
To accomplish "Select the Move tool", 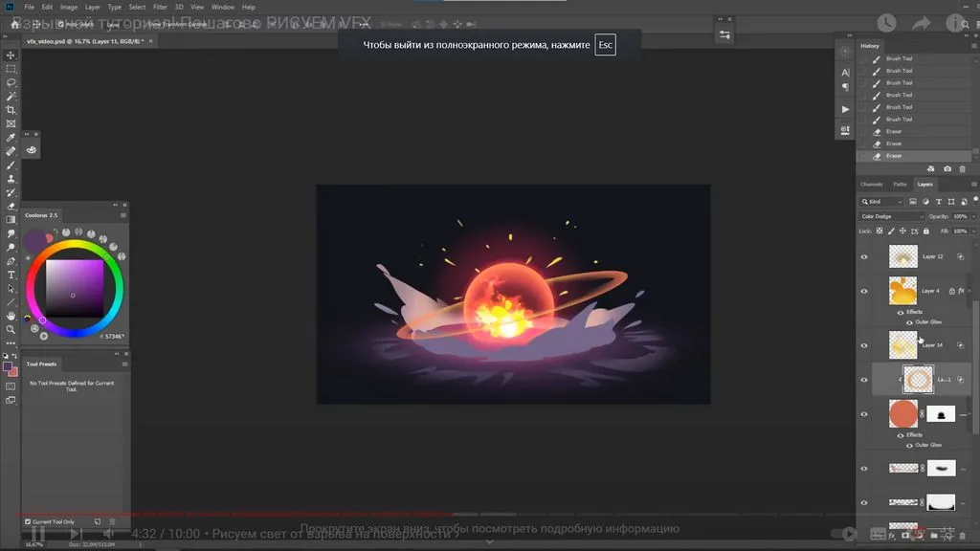I will coord(11,55).
